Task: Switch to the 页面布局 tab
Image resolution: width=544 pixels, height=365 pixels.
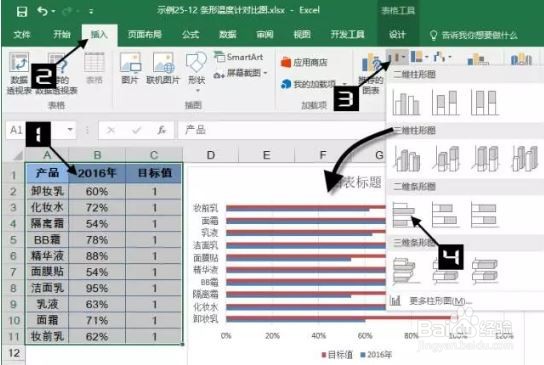Action: click(x=145, y=34)
